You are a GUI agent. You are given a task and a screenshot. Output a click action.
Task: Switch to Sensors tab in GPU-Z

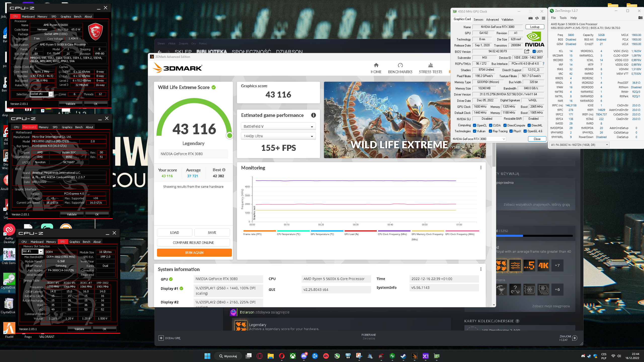pyautogui.click(x=478, y=19)
